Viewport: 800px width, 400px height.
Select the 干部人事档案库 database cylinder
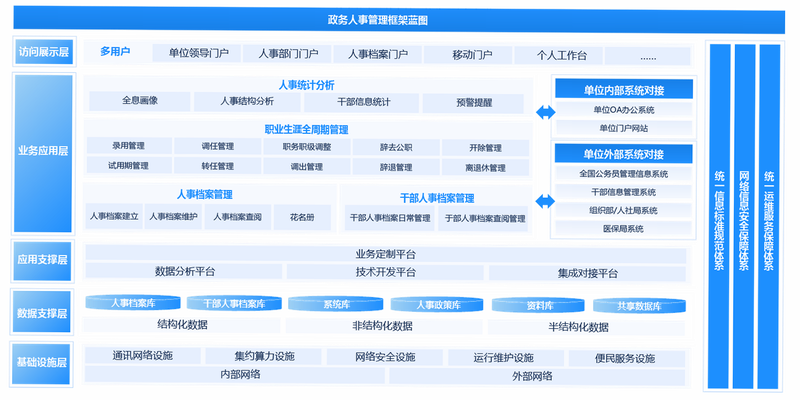tap(234, 304)
